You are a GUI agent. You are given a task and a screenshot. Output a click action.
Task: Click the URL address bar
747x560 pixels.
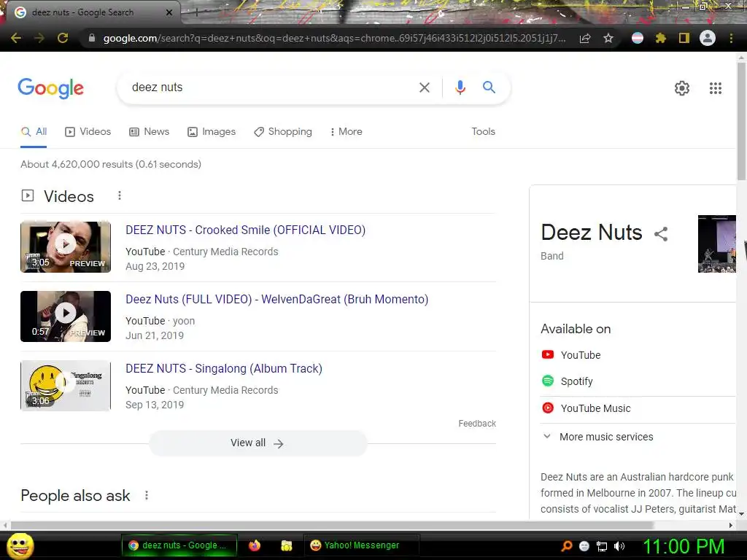333,38
